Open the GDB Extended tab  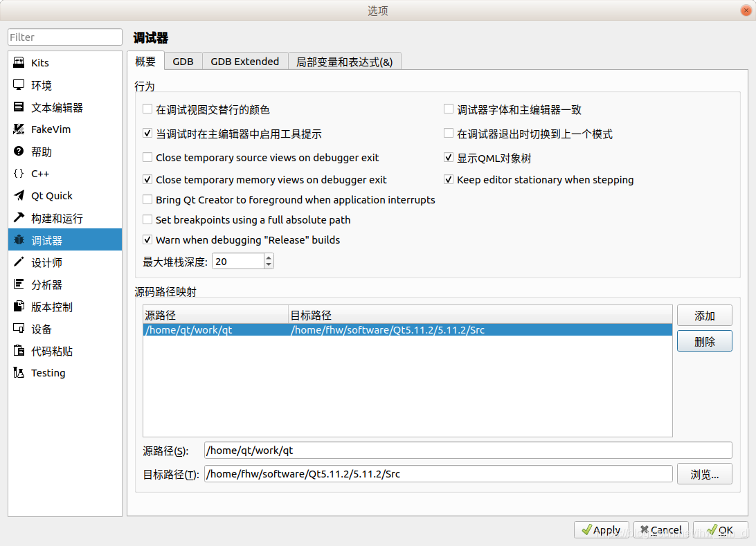point(245,62)
